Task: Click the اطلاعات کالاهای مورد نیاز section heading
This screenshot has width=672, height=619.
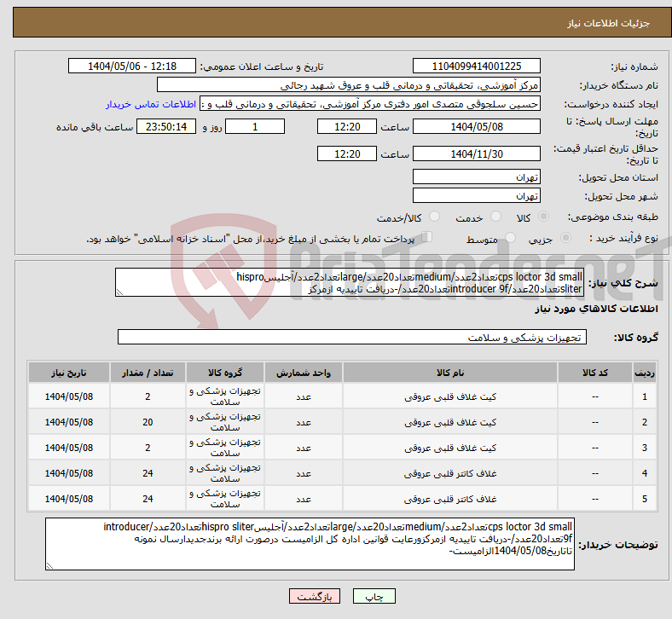Action: (596, 309)
